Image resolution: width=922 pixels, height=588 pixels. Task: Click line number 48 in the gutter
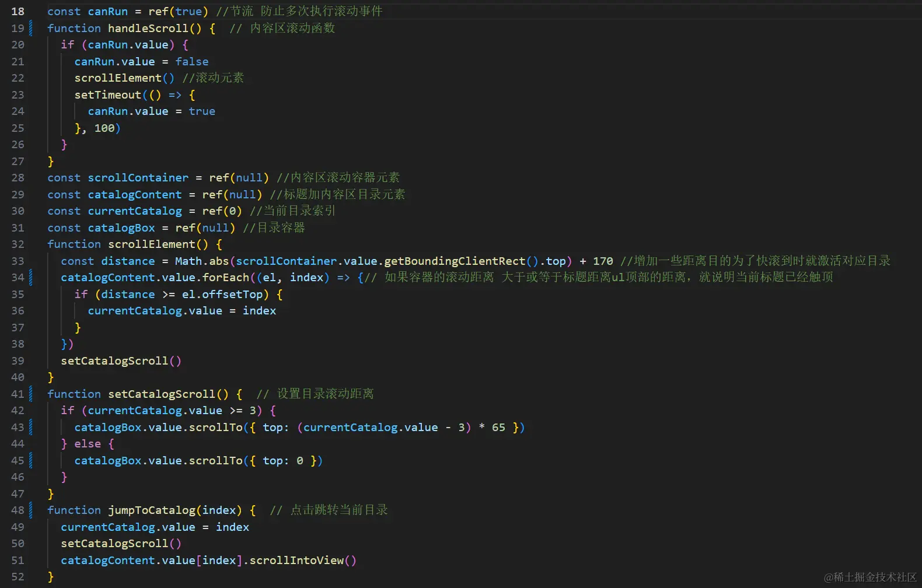[x=18, y=510]
